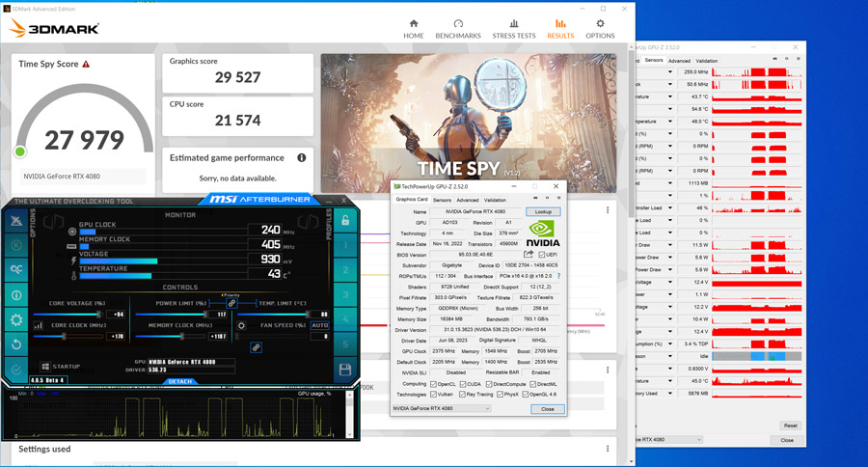Toggle the OpenCL checkbox

(433, 384)
